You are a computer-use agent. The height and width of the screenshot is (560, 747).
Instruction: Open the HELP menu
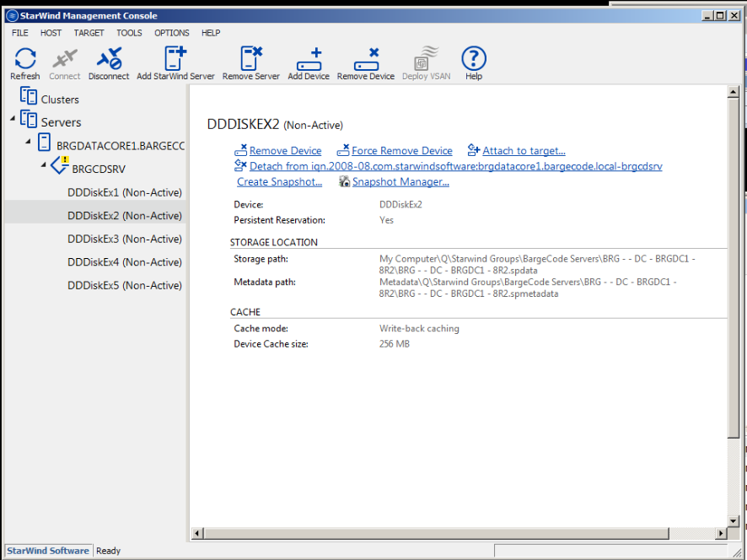pos(211,33)
